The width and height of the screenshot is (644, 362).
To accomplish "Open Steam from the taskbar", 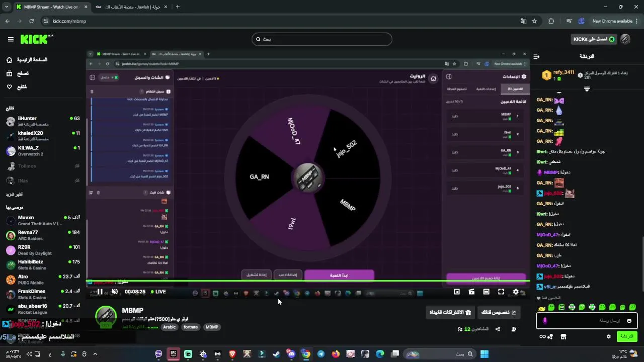I will click(276, 354).
